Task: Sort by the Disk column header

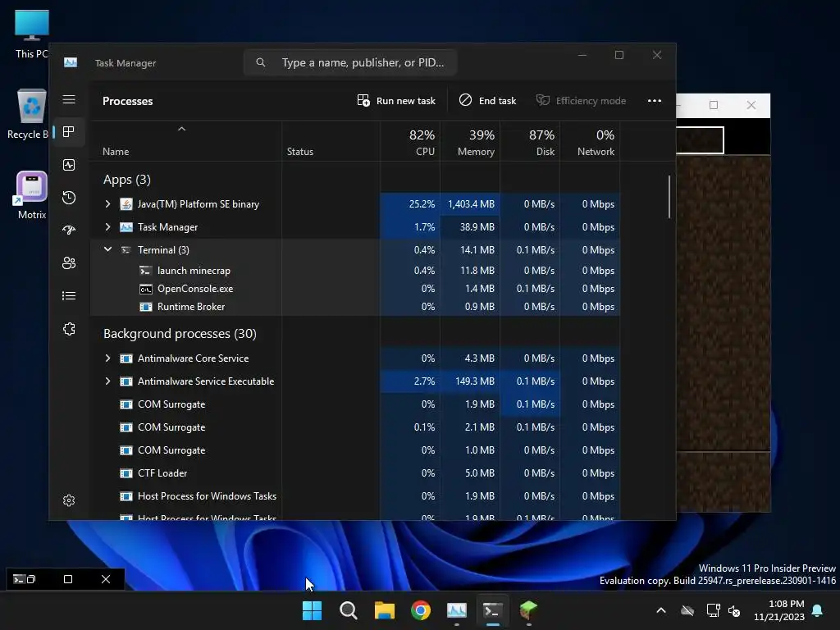Action: pyautogui.click(x=531, y=142)
